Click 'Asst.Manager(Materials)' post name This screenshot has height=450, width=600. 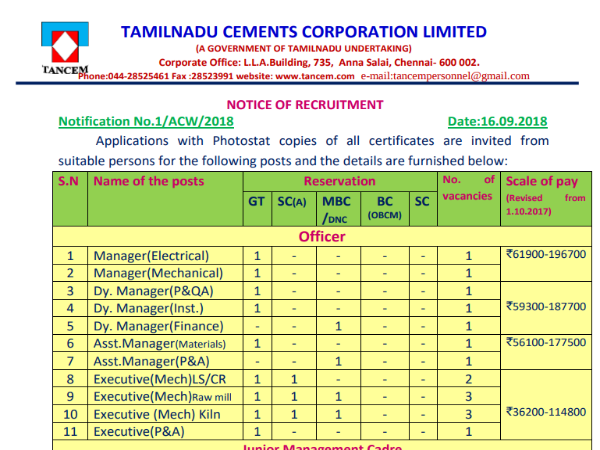(x=160, y=344)
